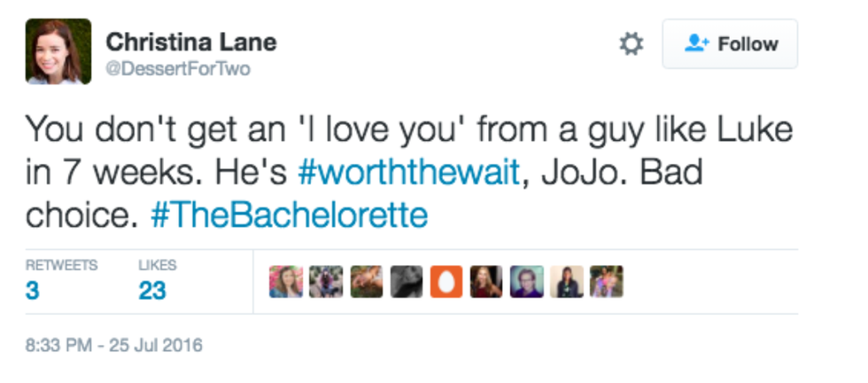The height and width of the screenshot is (383, 868).
Task: Open Christina Lane's profile picture
Action: point(58,51)
